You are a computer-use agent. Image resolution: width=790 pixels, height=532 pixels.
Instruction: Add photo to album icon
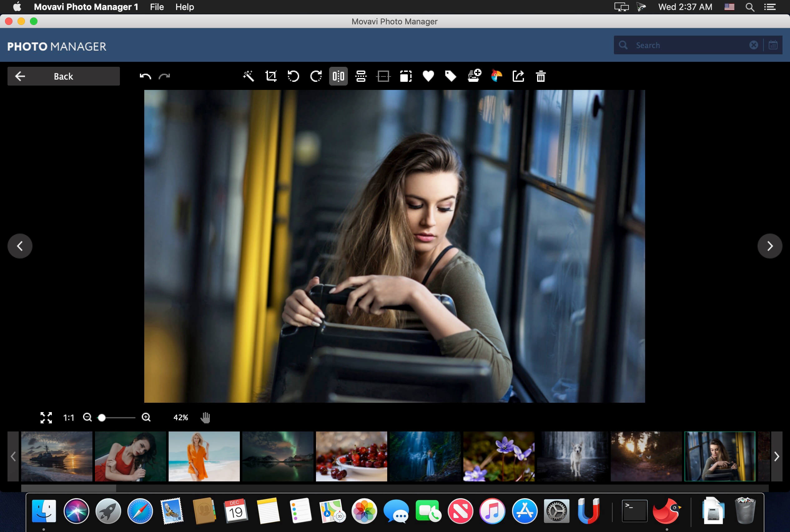pos(474,75)
